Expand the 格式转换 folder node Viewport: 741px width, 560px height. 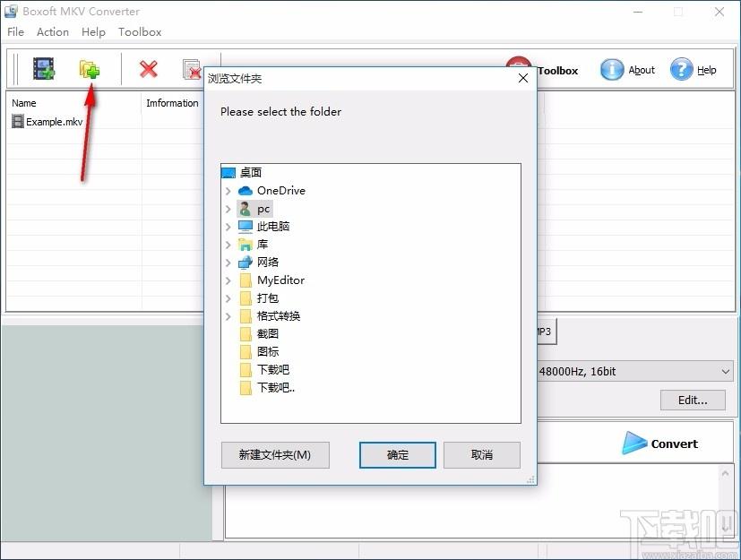(228, 316)
